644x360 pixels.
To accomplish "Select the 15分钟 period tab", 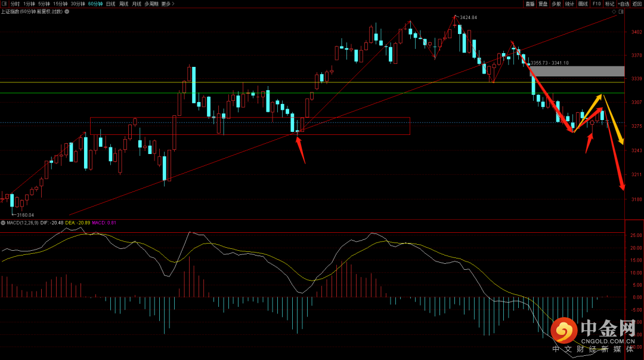I will coord(60,4).
